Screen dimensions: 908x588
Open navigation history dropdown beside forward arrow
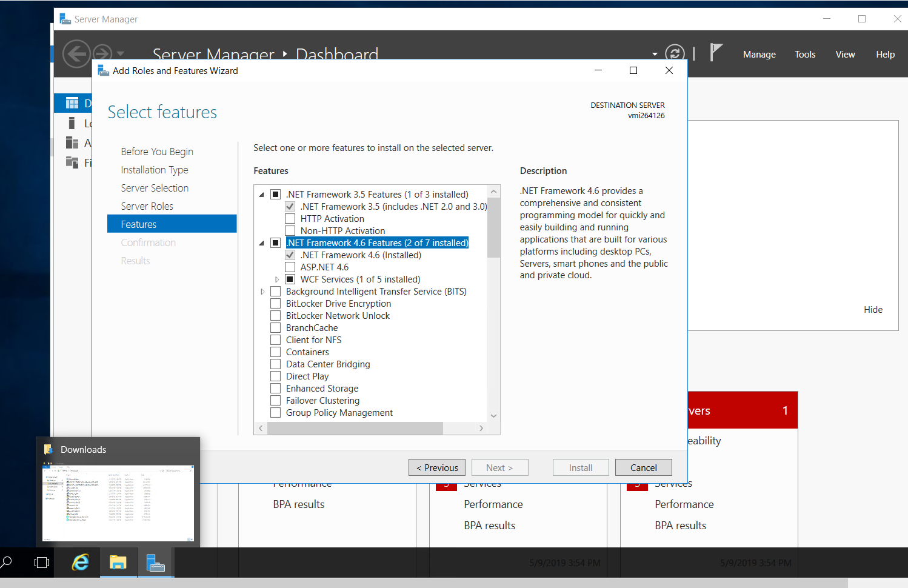coord(120,54)
